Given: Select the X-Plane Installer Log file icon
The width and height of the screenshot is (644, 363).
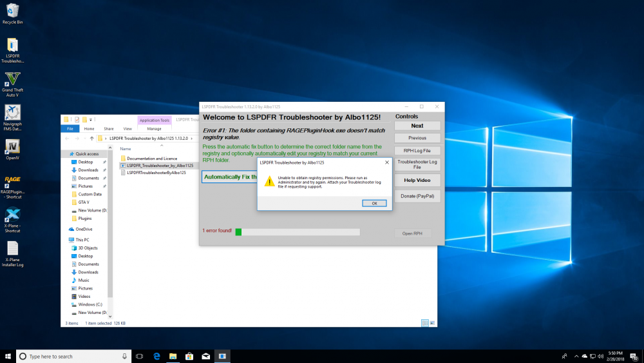Looking at the screenshot, I should (12, 254).
